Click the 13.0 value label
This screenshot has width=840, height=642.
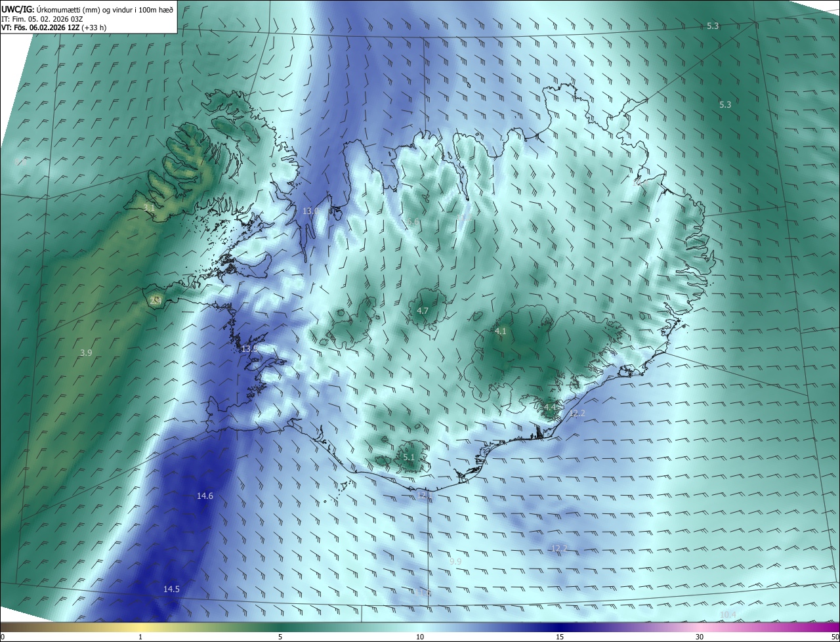tap(310, 211)
